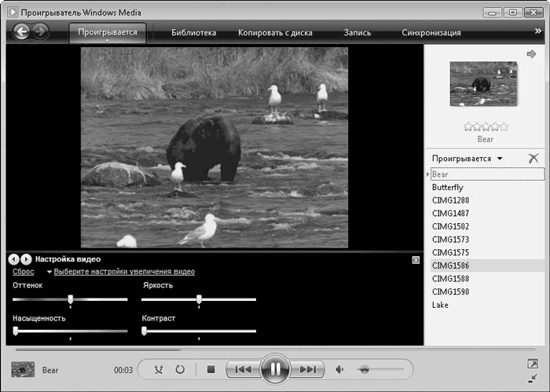This screenshot has height=392, width=550.
Task: Close the video settings panel
Action: tap(416, 259)
